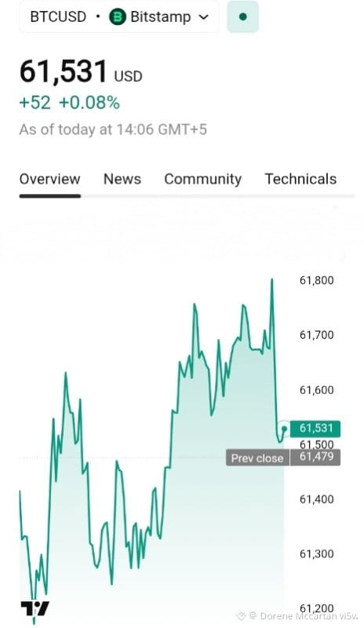
Task: Click the 61,800 axis price label
Action: 316,280
